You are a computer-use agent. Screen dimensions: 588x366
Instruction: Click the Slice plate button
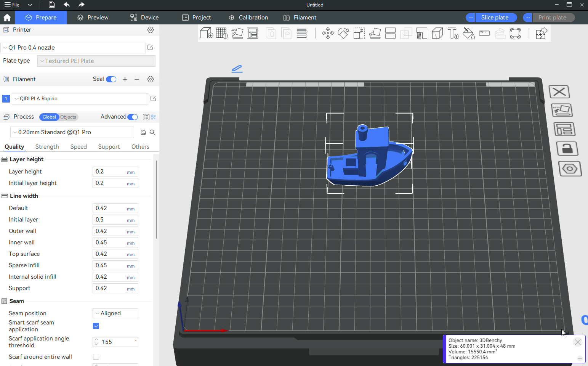tap(495, 18)
